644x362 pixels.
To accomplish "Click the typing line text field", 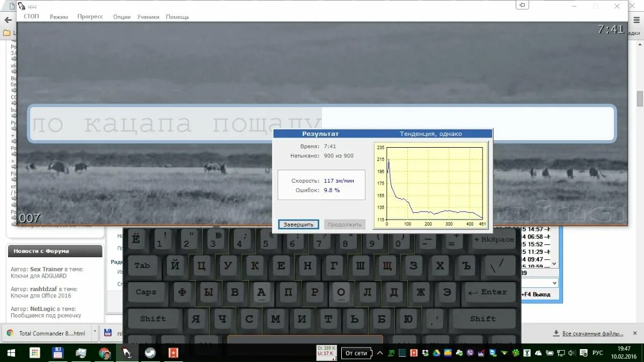I will [x=321, y=124].
